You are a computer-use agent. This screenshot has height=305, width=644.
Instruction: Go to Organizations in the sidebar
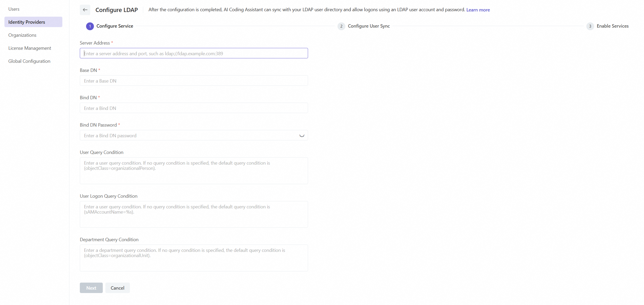point(22,35)
